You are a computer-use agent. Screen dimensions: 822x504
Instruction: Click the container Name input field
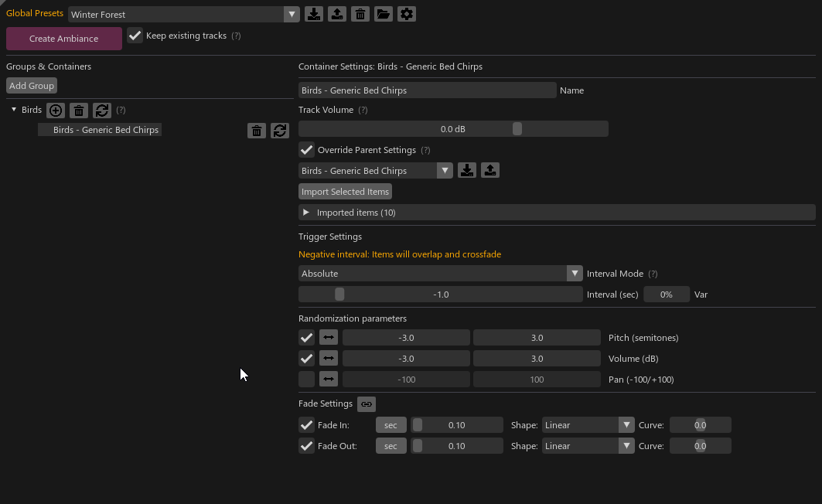pos(428,90)
